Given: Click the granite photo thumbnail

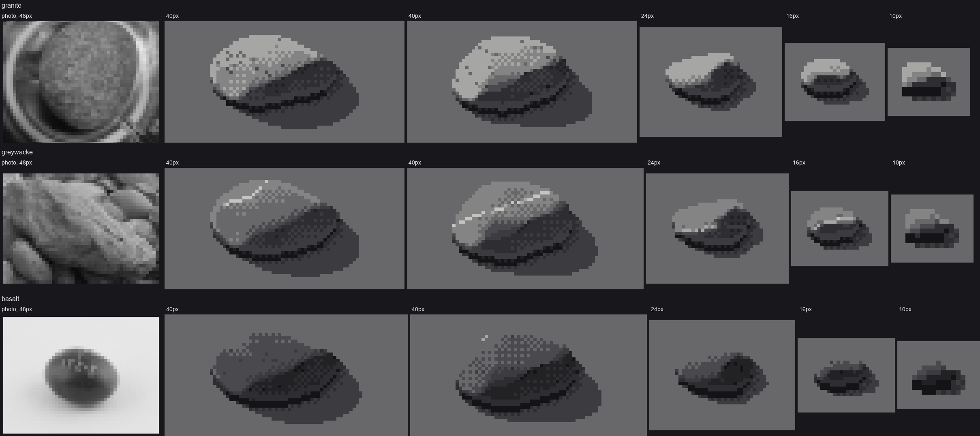Looking at the screenshot, I should (x=81, y=82).
